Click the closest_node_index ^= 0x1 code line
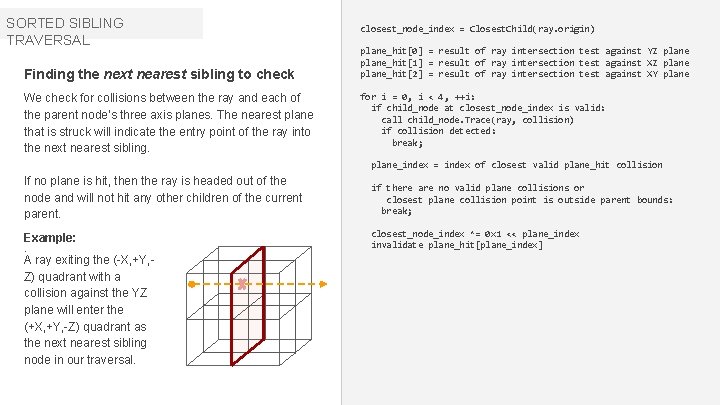 pos(475,234)
